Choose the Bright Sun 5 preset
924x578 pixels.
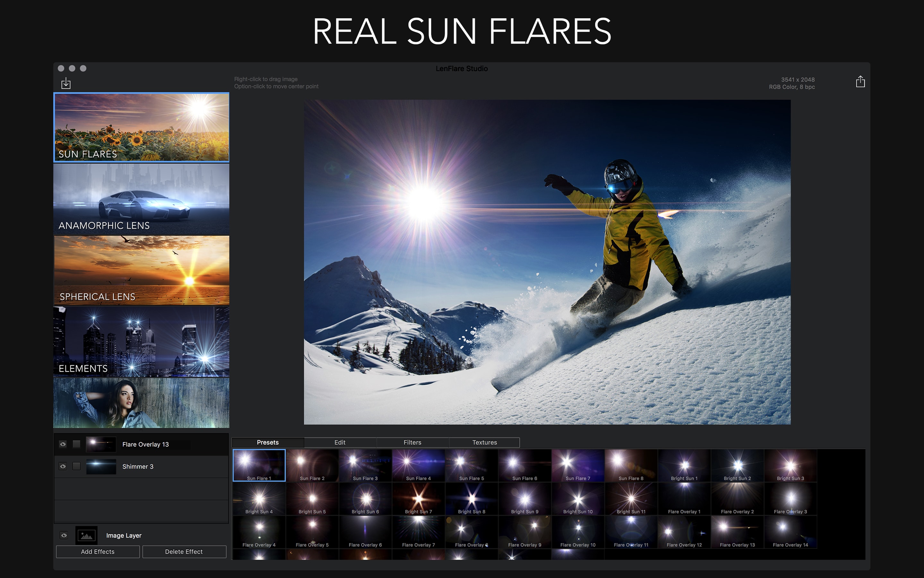312,499
